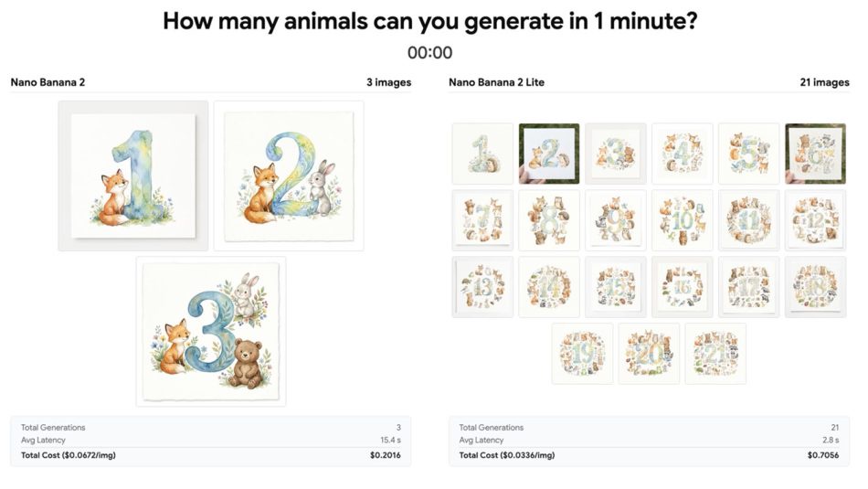Open Lite thumbnail showing number 12
The width and height of the screenshot is (868, 489).
coord(815,220)
